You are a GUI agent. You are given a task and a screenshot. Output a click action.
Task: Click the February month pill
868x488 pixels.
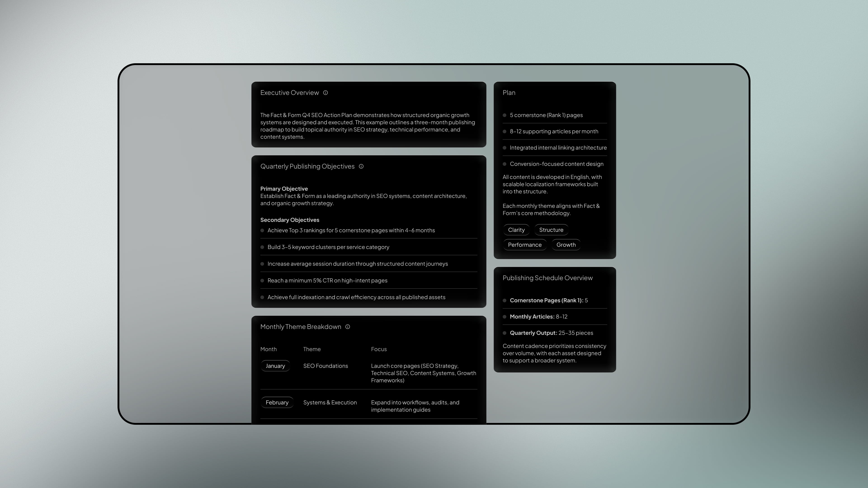(277, 402)
